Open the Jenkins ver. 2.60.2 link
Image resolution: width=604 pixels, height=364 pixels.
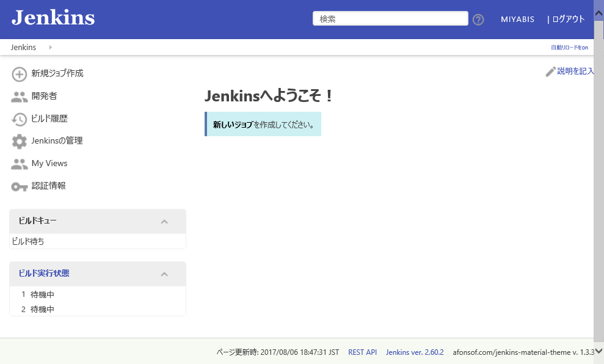(415, 352)
